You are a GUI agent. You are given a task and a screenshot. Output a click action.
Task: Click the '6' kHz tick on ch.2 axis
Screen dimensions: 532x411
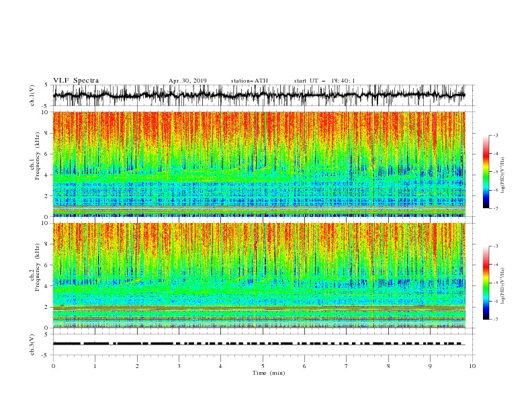pyautogui.click(x=48, y=265)
